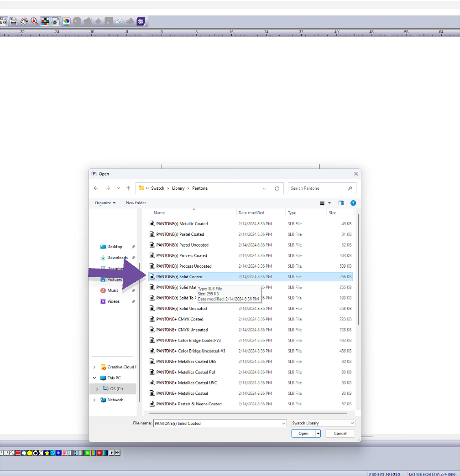Open the swatch color grid icon

click(45, 21)
